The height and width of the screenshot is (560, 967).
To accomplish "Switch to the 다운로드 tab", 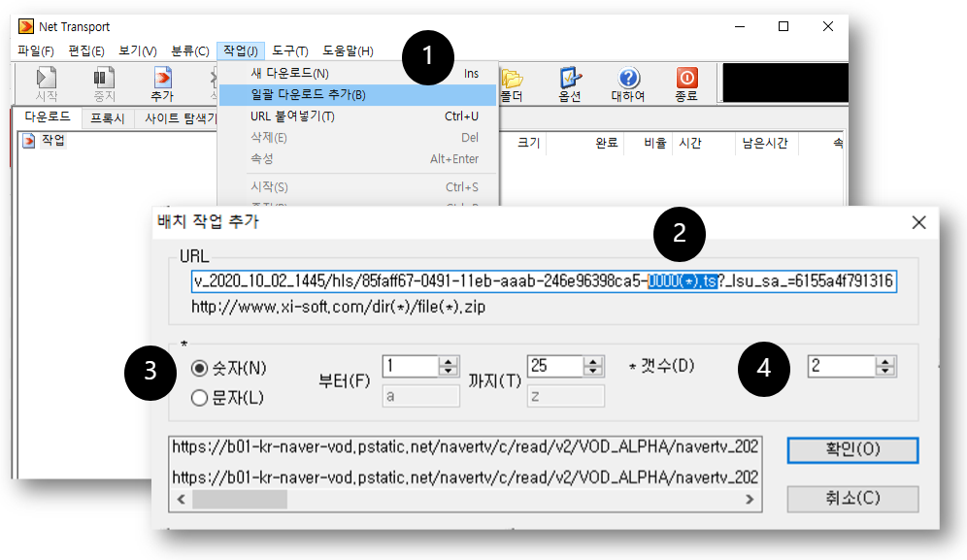I will click(47, 116).
